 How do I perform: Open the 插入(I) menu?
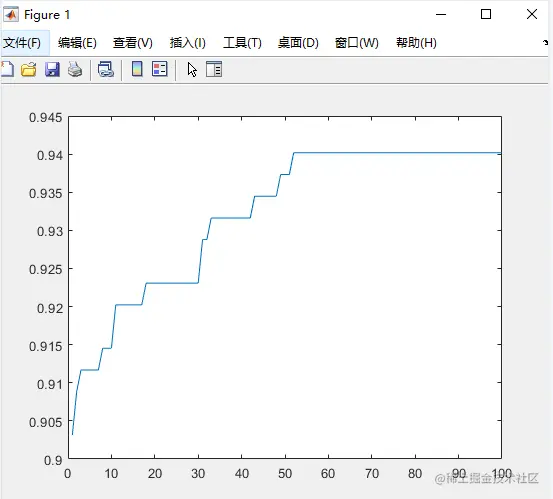[187, 43]
